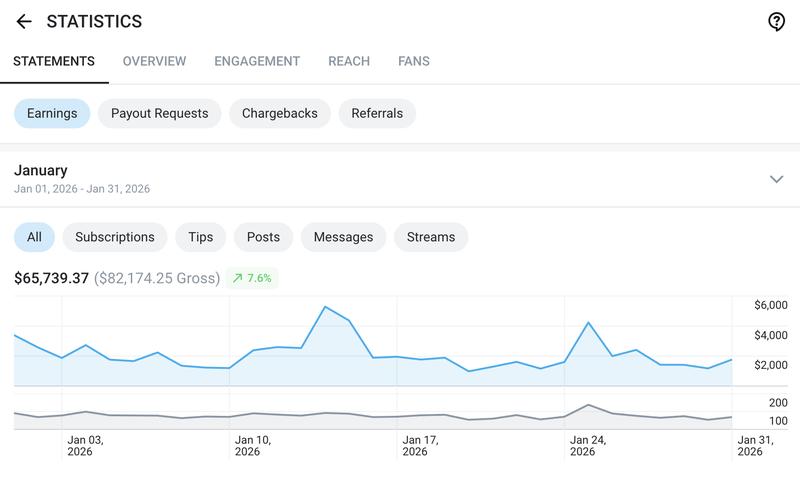Filter earnings by Tips
800x480 pixels.
click(201, 237)
